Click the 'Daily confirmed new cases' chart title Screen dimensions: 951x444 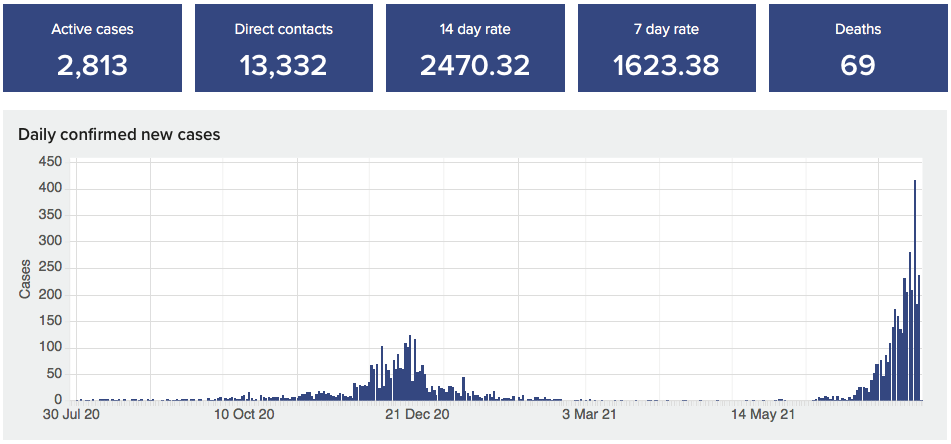[119, 135]
